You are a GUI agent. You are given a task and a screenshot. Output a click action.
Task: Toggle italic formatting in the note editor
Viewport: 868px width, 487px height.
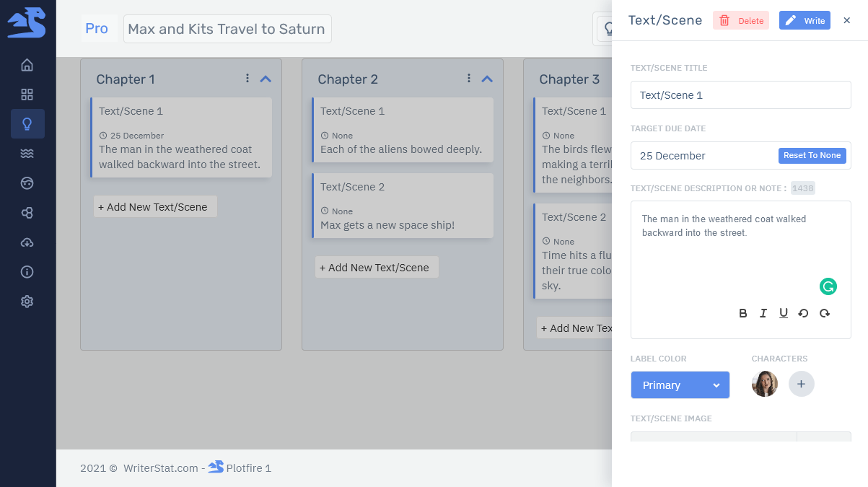coord(763,313)
